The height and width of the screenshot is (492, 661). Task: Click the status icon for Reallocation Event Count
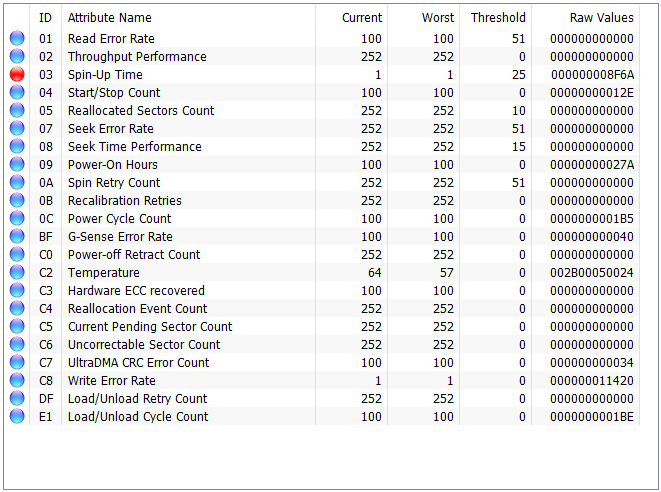coord(17,308)
